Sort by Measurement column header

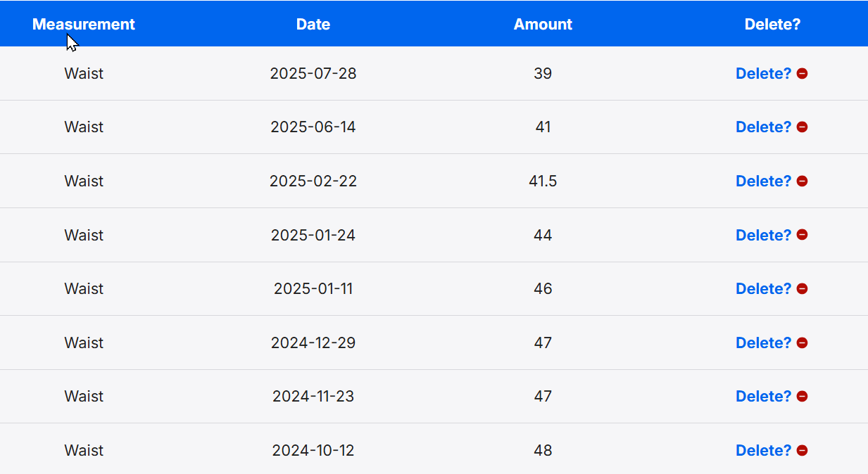click(x=84, y=24)
